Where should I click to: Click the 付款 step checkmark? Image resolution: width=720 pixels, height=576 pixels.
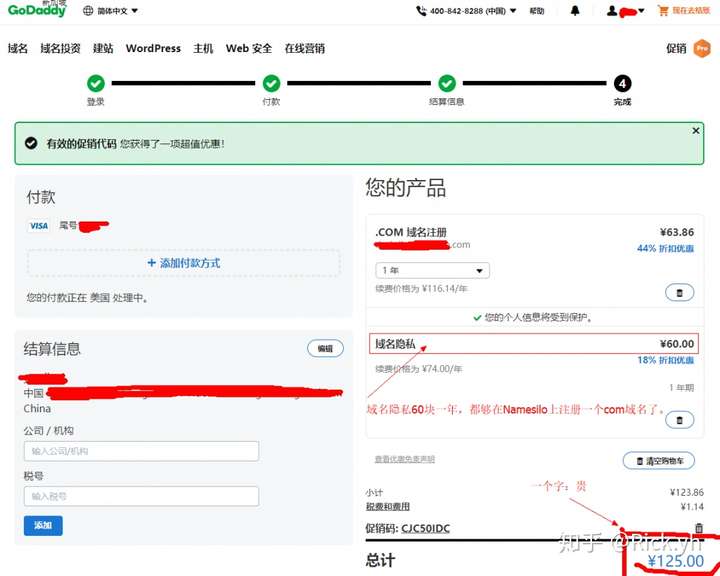271,84
